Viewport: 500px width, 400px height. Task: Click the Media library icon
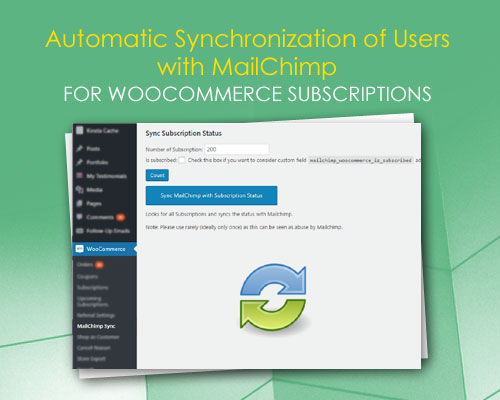pos(79,189)
